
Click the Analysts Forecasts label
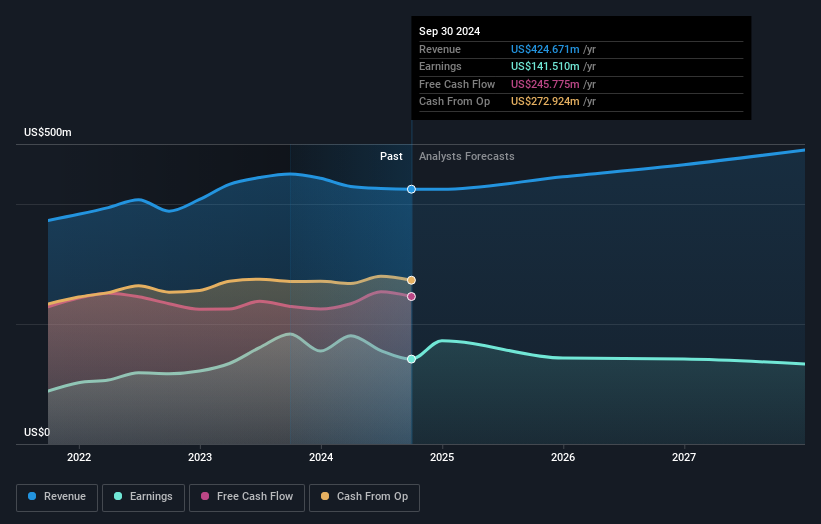[467, 157]
